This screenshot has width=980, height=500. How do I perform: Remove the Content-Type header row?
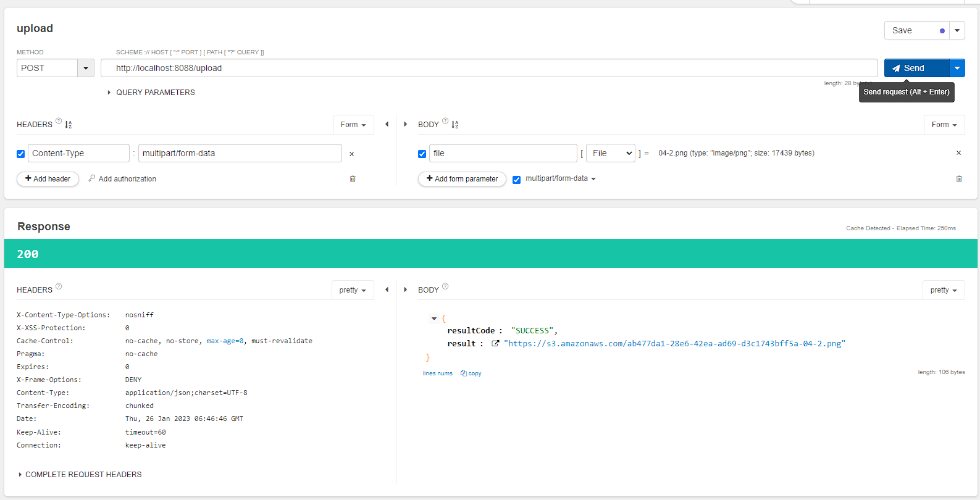pos(351,154)
